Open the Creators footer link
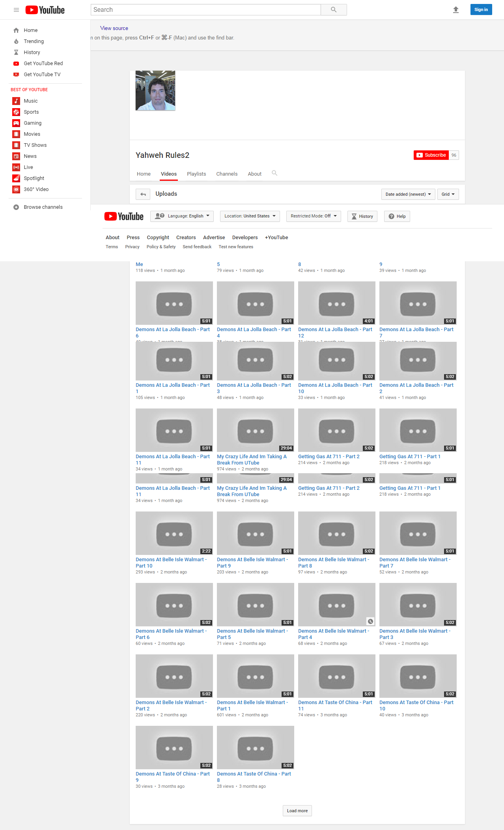The image size is (504, 830). [x=186, y=238]
